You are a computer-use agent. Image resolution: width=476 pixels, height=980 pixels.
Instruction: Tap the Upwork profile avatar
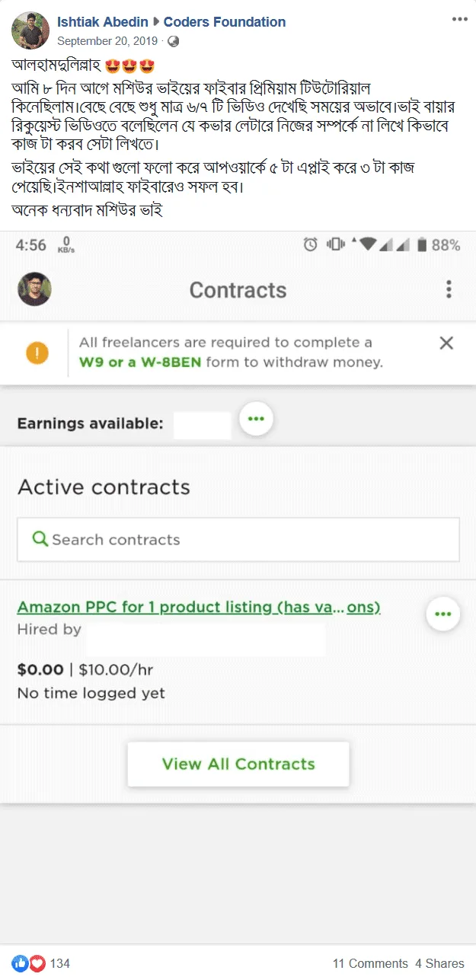34,289
